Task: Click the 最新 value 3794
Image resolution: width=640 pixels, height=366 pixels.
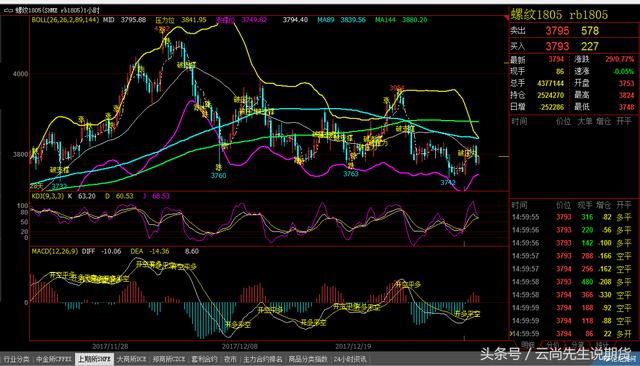Action: 556,60
